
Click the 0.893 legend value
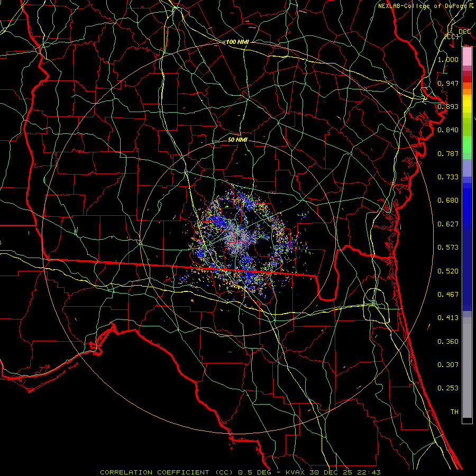(x=448, y=106)
